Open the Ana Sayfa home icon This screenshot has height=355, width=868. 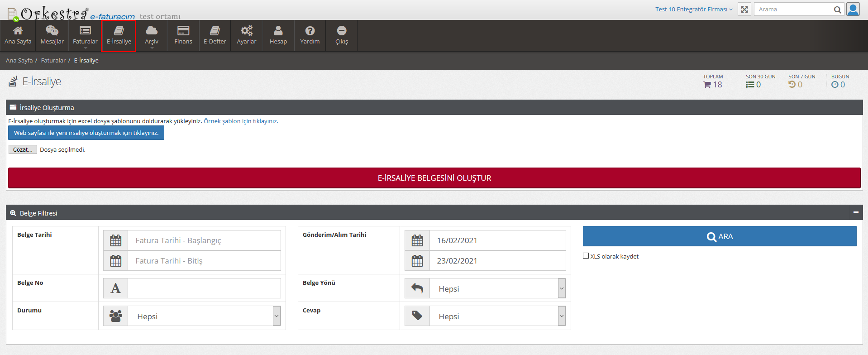[18, 31]
